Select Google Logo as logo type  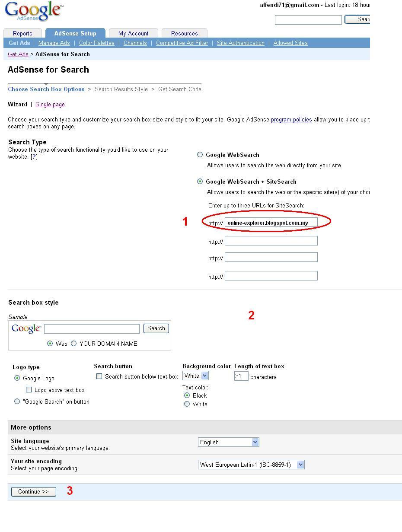pyautogui.click(x=17, y=378)
